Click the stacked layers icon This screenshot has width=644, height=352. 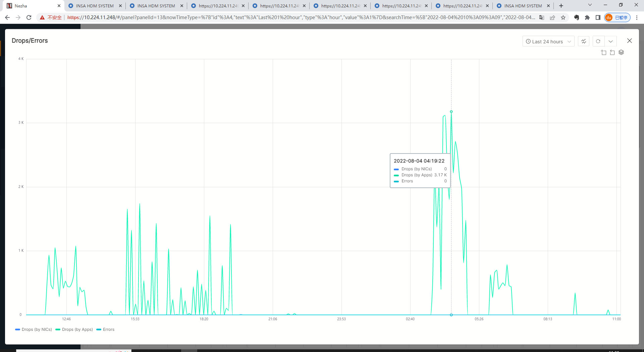[621, 52]
